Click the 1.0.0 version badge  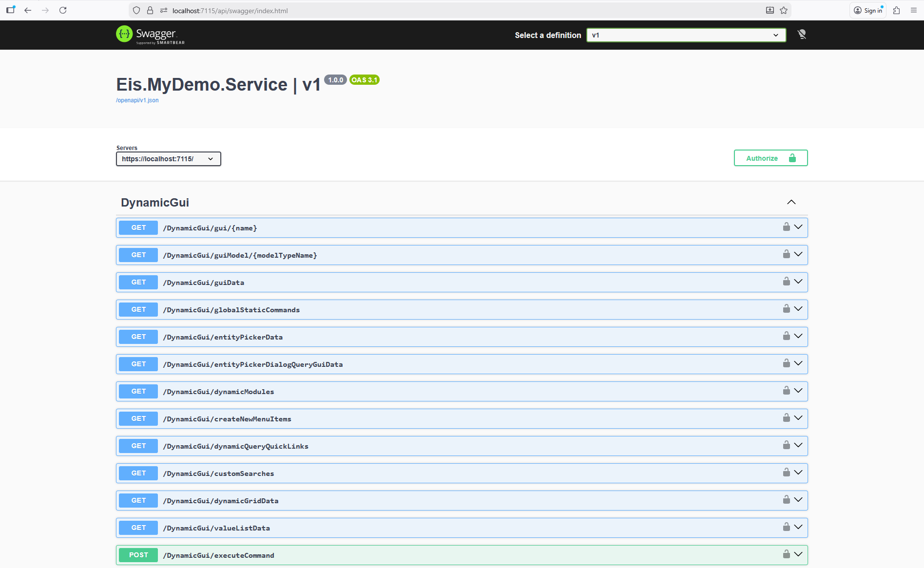[335, 80]
